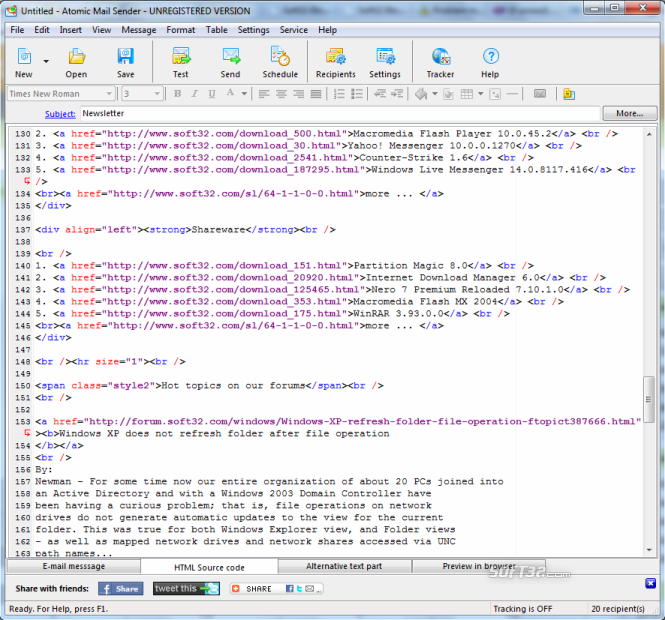
Task: Toggle bold formatting button
Action: [177, 94]
